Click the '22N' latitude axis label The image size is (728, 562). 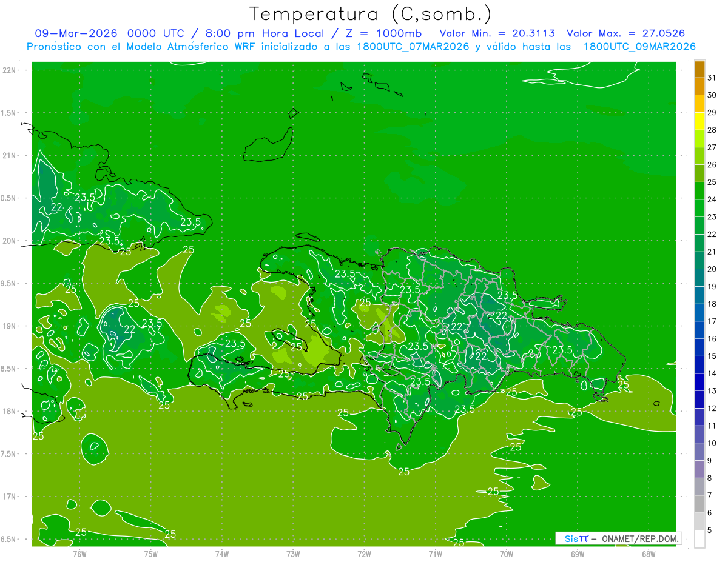click(x=10, y=70)
